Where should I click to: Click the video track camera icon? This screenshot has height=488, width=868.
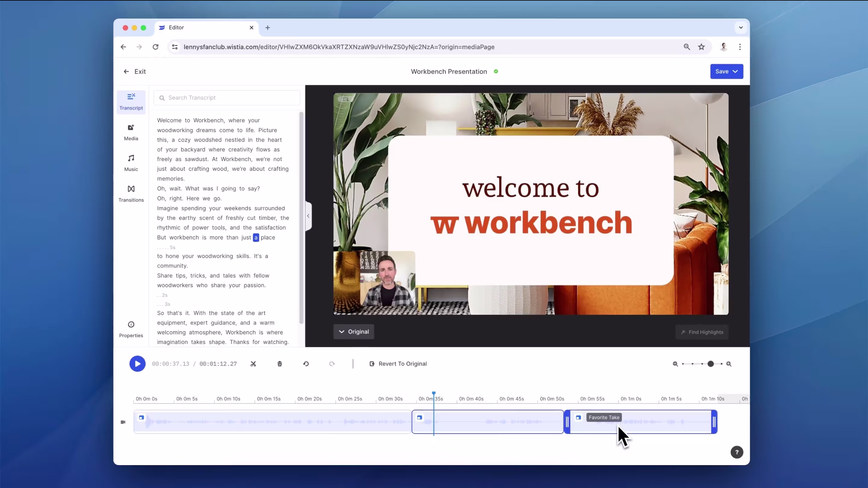click(x=123, y=422)
